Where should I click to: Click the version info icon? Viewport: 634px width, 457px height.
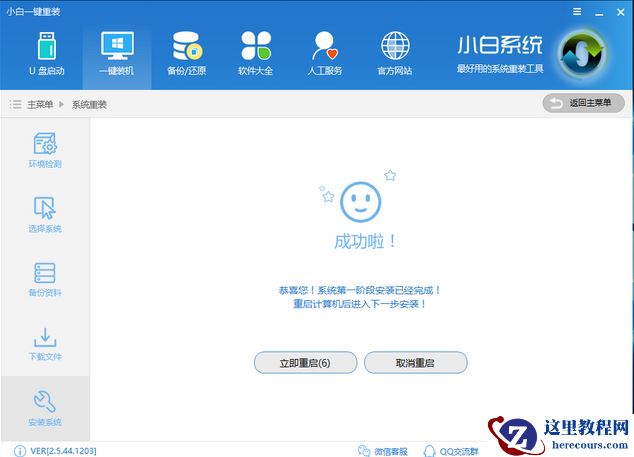pos(20,451)
